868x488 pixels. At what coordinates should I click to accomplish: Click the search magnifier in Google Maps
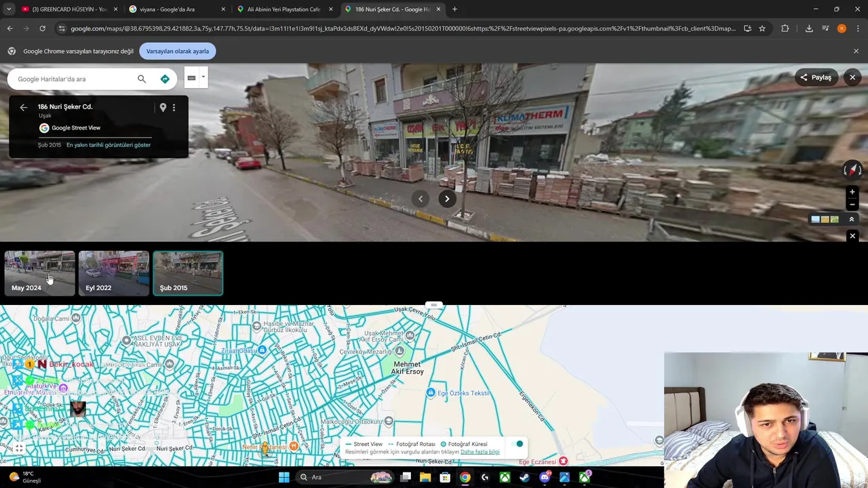click(142, 79)
